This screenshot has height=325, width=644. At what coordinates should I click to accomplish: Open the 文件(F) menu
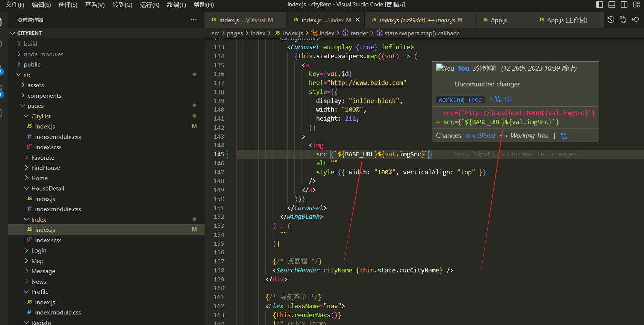click(x=15, y=5)
